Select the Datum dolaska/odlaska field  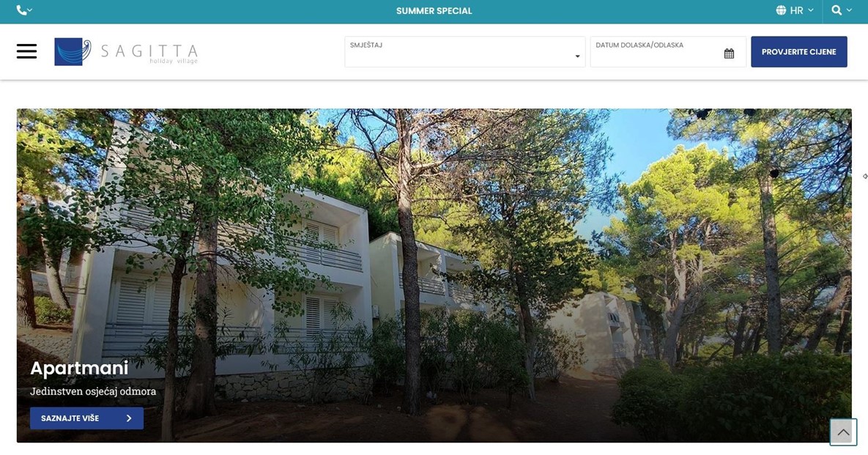668,52
